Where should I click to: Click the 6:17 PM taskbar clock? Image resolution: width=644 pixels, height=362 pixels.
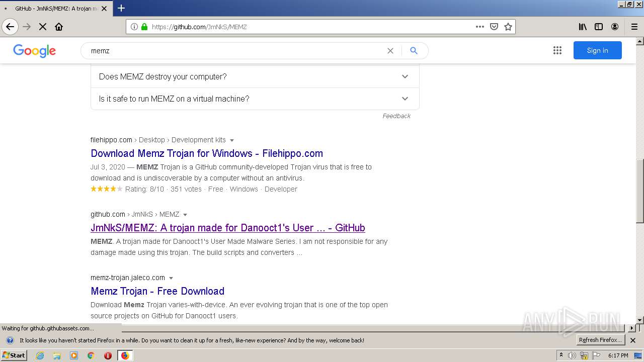pyautogui.click(x=618, y=355)
